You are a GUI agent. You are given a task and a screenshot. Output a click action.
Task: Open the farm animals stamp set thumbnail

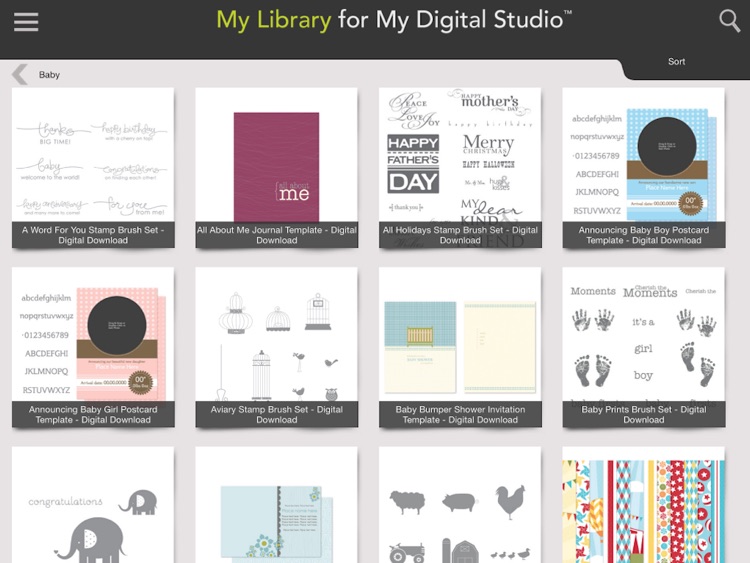(460, 505)
